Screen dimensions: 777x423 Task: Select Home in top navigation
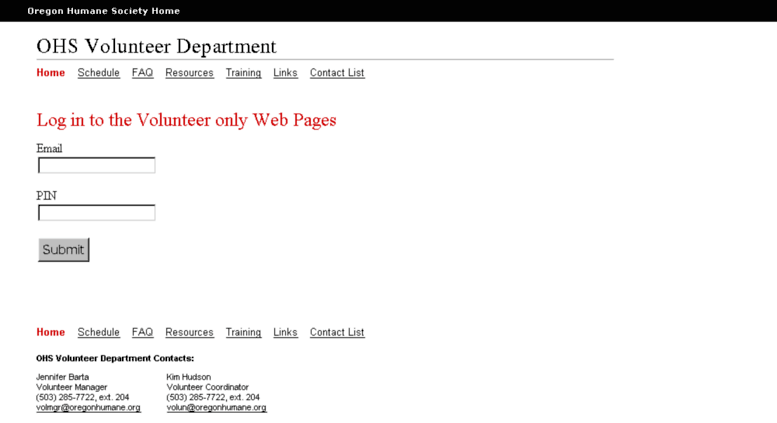click(x=51, y=73)
